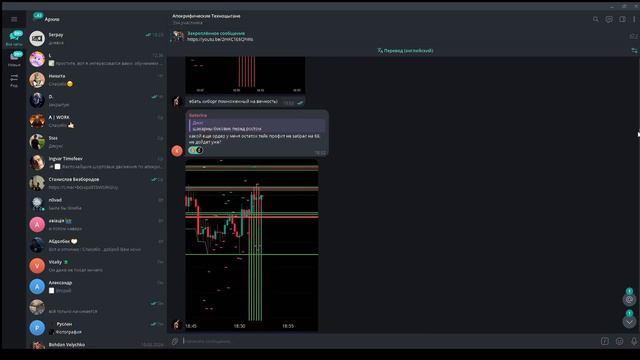Open the Edit folders sliders icon

(x=14, y=80)
